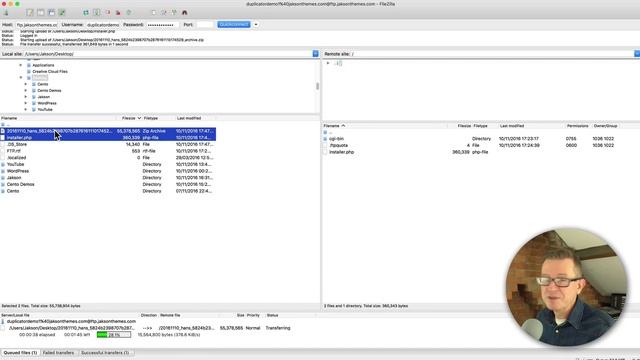Image resolution: width=640 pixels, height=360 pixels.
Task: Select Cento Demos directory row in local file list
Action: pyautogui.click(x=108, y=184)
